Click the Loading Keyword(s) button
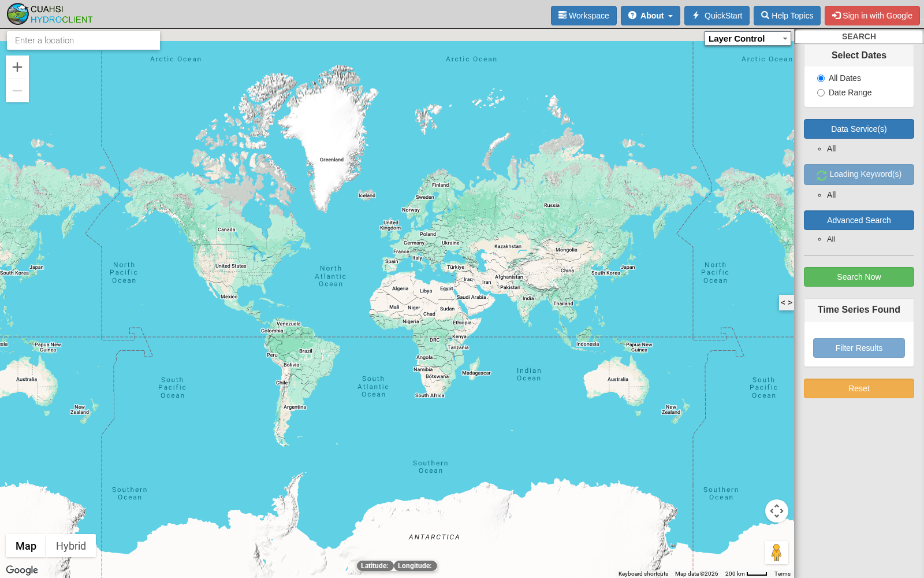The width and height of the screenshot is (924, 578). click(x=859, y=175)
